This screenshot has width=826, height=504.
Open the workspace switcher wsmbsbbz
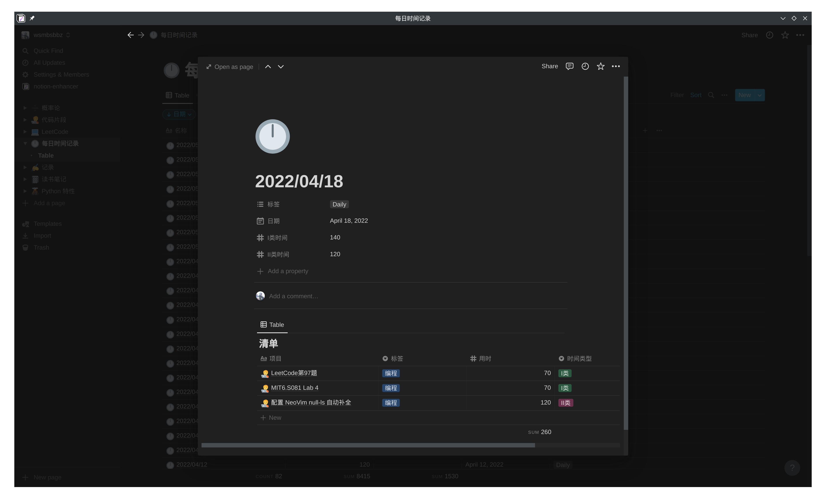[46, 35]
